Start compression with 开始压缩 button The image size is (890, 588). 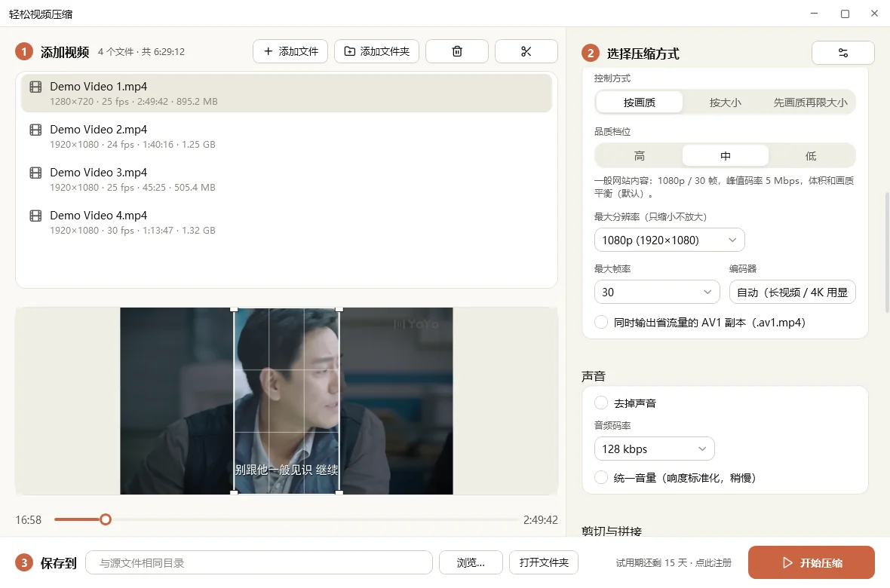[x=811, y=562]
